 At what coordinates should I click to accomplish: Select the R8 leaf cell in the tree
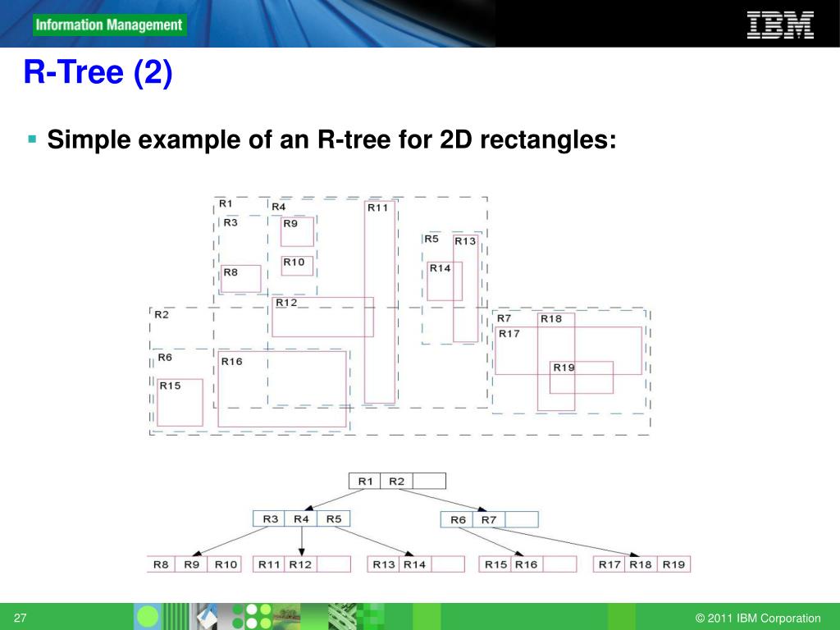(x=161, y=564)
